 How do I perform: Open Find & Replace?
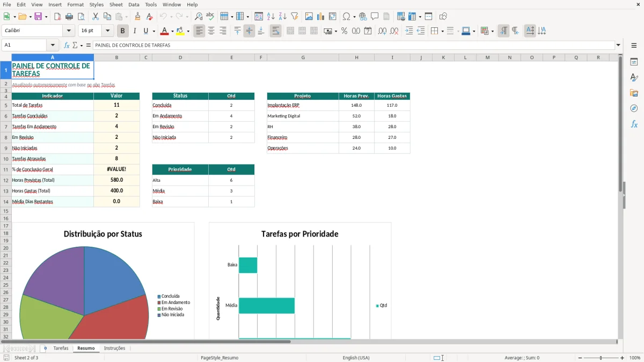(199, 17)
